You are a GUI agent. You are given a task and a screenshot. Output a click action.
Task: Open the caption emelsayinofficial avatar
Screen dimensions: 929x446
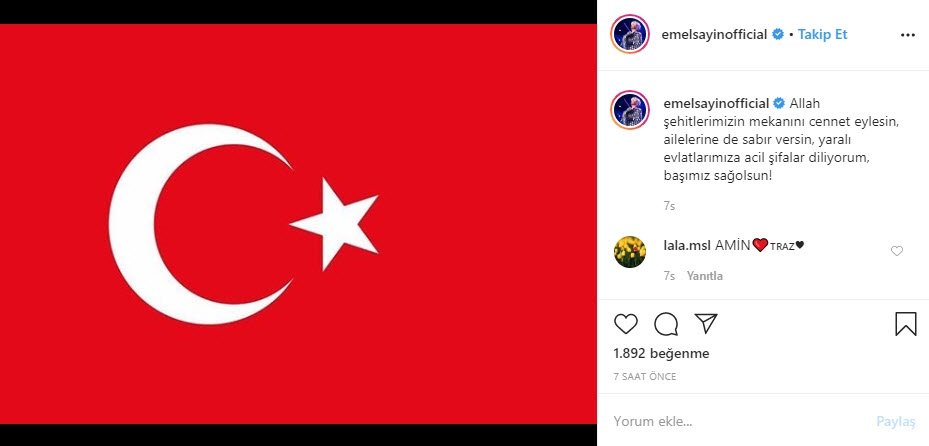630,110
